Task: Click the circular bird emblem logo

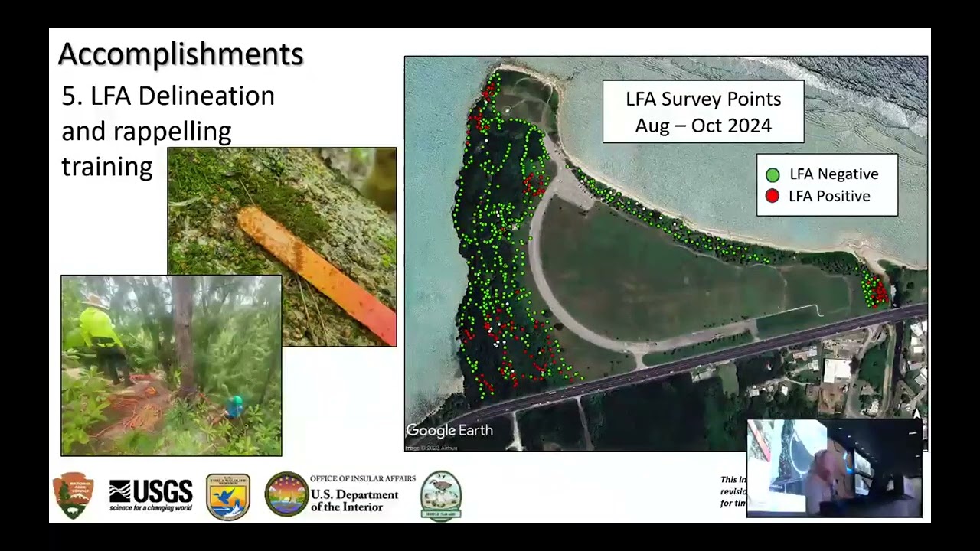Action: [x=441, y=496]
